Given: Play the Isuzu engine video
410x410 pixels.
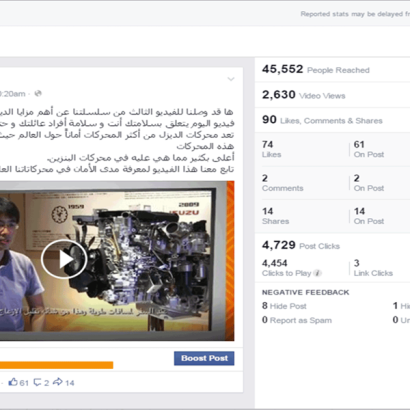Looking at the screenshot, I should coord(64,259).
